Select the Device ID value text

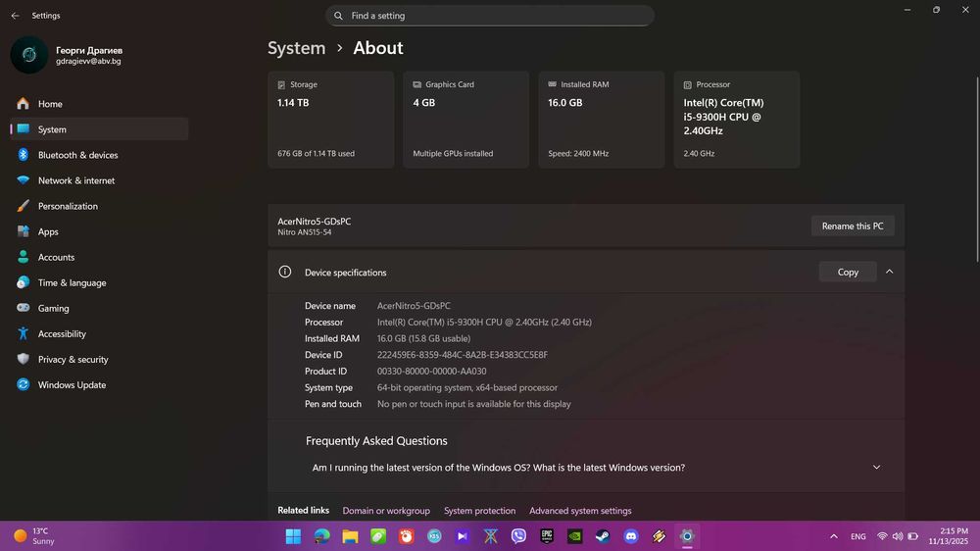(x=462, y=355)
